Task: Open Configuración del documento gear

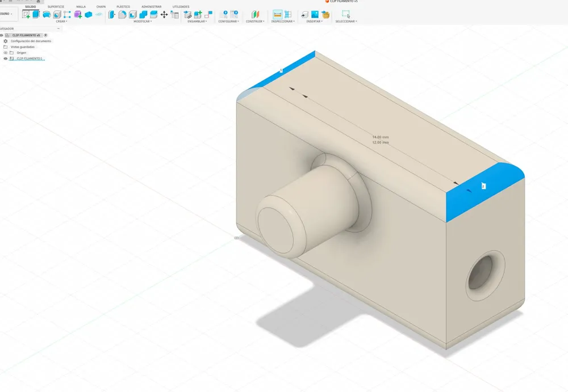Action: click(x=6, y=41)
